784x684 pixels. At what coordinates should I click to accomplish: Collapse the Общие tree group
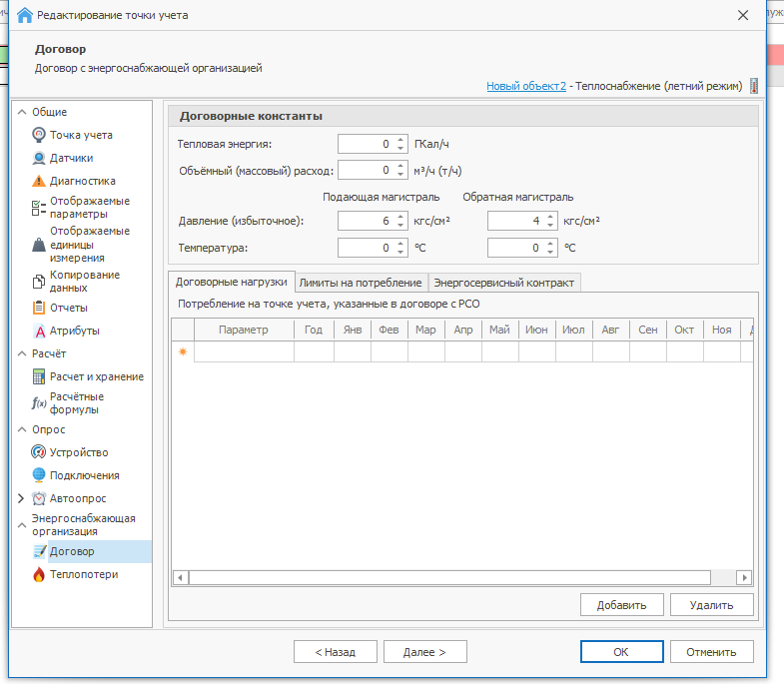point(22,112)
